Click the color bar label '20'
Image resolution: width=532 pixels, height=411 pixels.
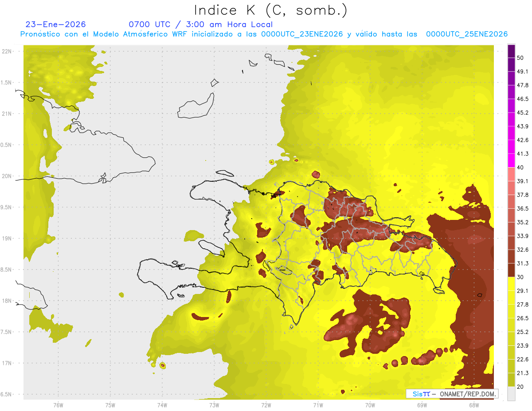(x=520, y=387)
